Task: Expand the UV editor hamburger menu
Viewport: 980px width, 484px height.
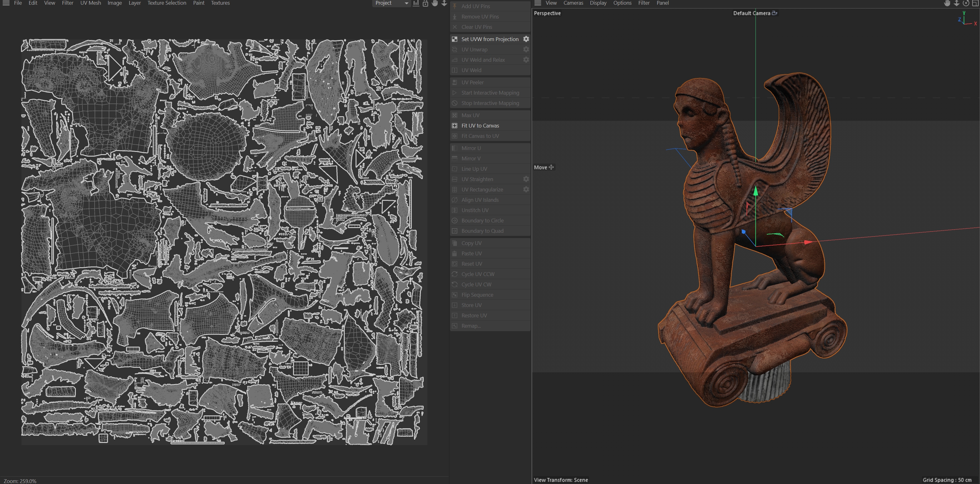Action: point(6,3)
